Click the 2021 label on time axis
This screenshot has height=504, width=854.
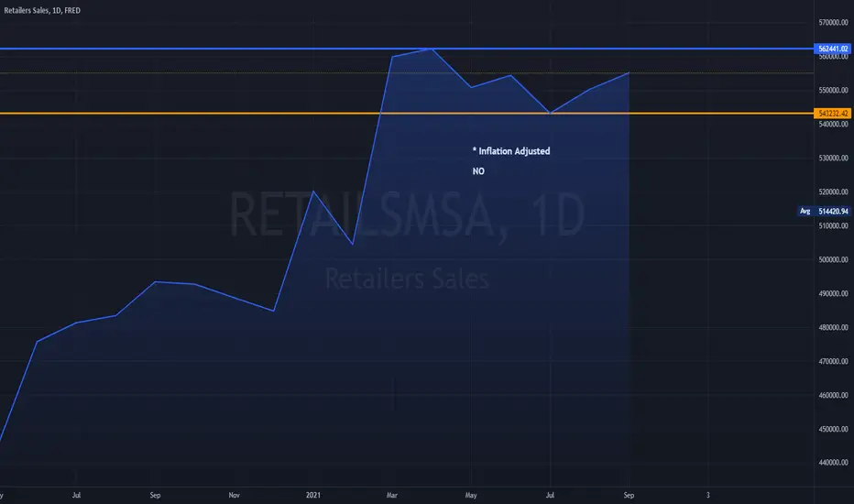313,495
